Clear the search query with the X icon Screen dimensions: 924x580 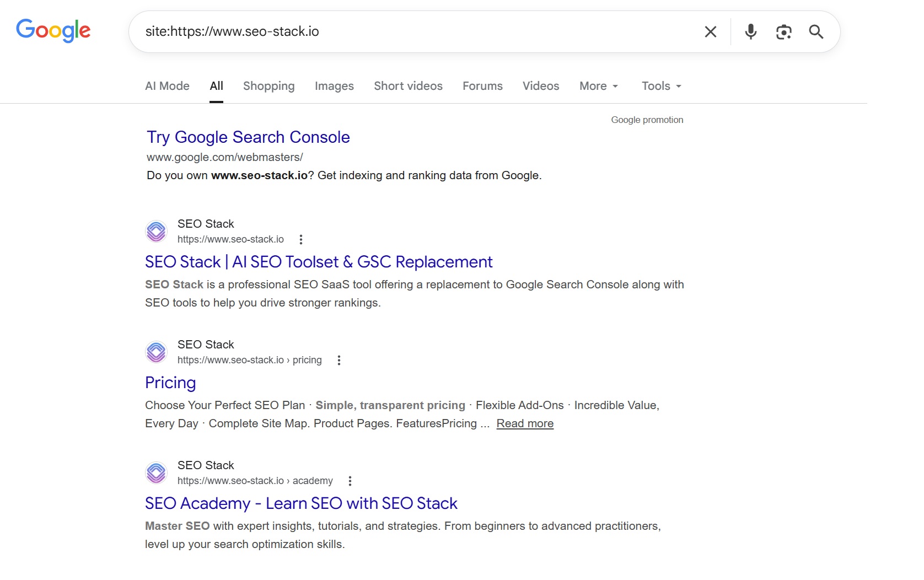710,31
